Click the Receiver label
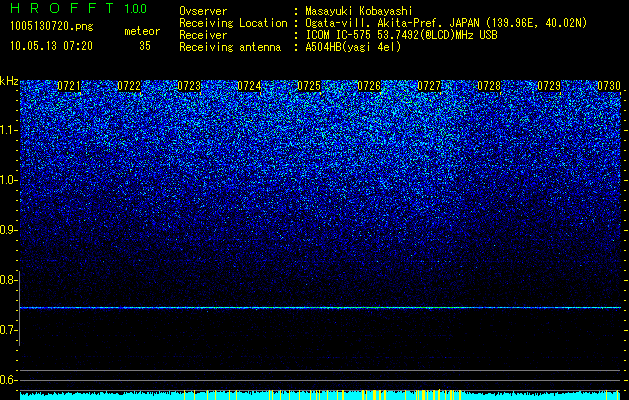The height and width of the screenshot is (400, 629). pyautogui.click(x=203, y=35)
